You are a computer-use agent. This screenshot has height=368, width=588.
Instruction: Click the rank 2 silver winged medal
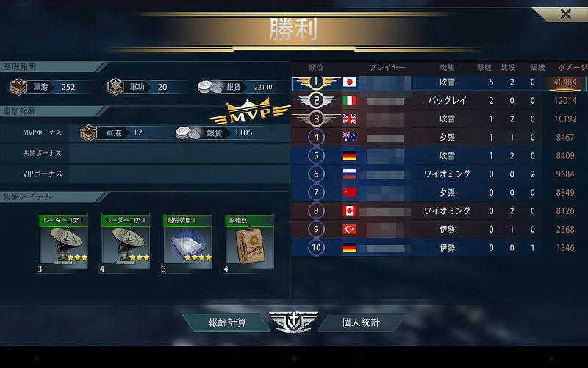point(316,100)
